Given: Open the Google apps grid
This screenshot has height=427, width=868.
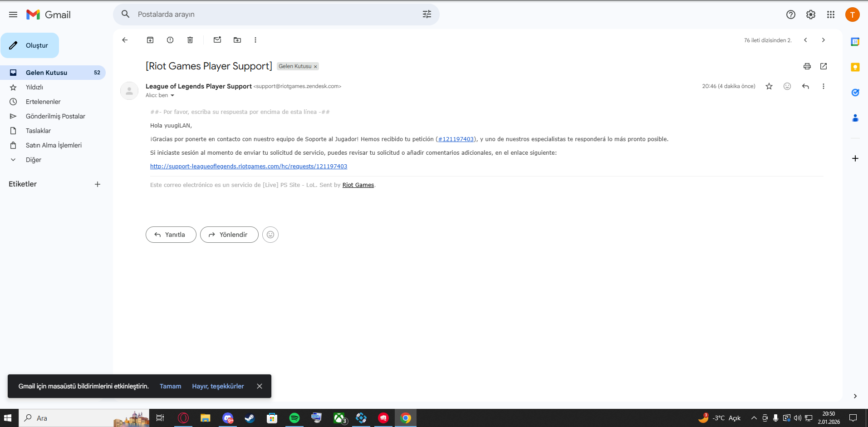Looking at the screenshot, I should [831, 15].
